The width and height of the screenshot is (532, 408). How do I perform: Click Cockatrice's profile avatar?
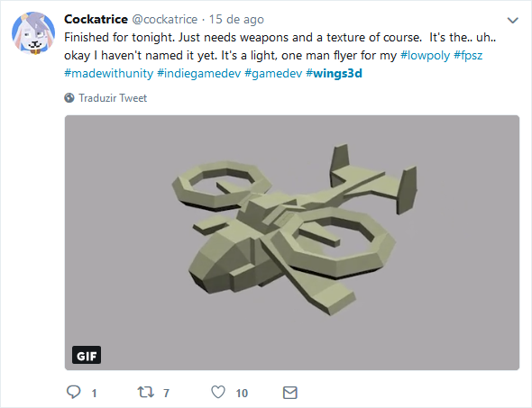(x=33, y=33)
